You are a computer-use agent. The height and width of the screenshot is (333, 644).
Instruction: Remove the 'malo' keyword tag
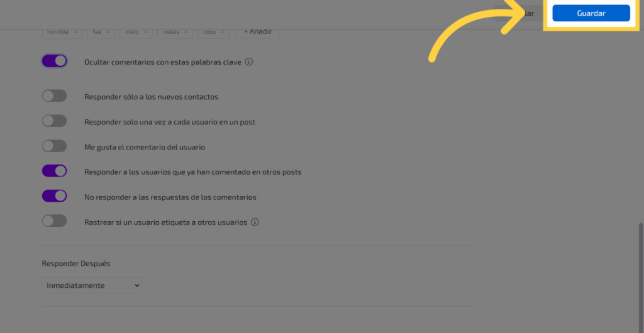tap(145, 32)
